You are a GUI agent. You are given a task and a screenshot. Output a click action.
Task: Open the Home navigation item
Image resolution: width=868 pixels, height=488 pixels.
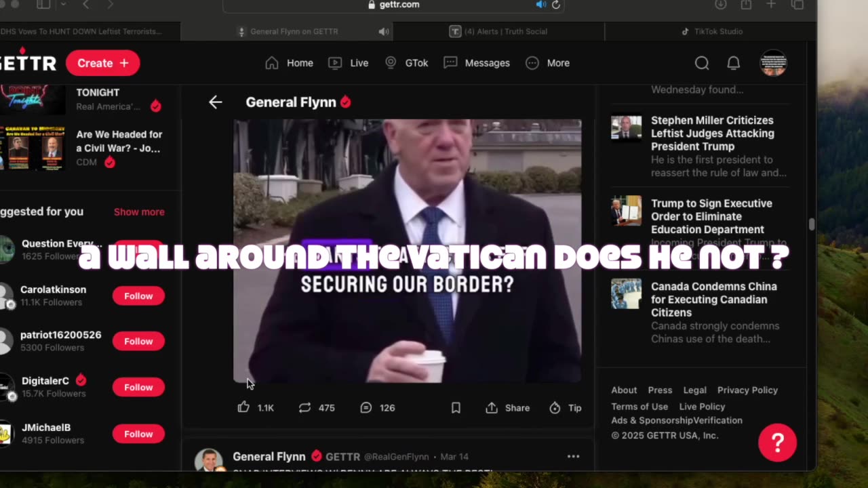click(289, 63)
